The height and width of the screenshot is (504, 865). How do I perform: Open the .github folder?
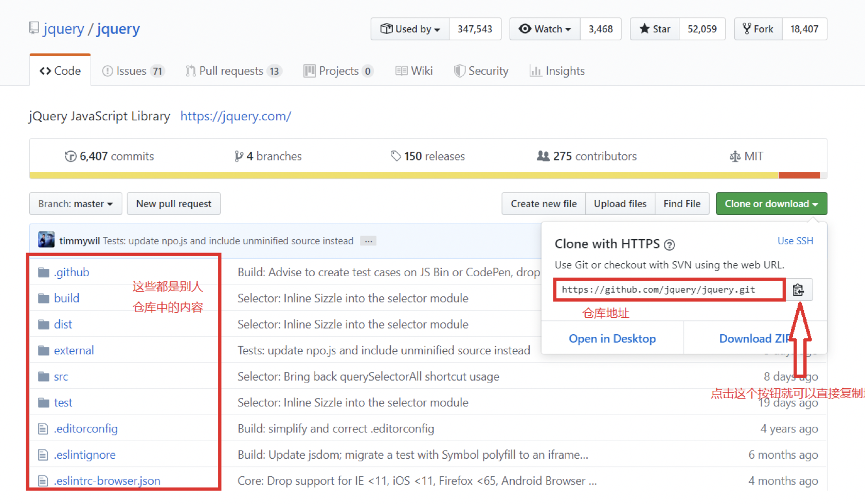point(71,273)
